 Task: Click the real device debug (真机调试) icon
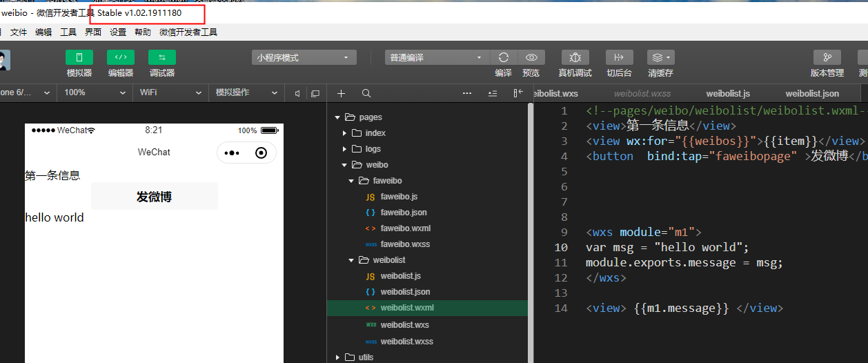[x=575, y=58]
